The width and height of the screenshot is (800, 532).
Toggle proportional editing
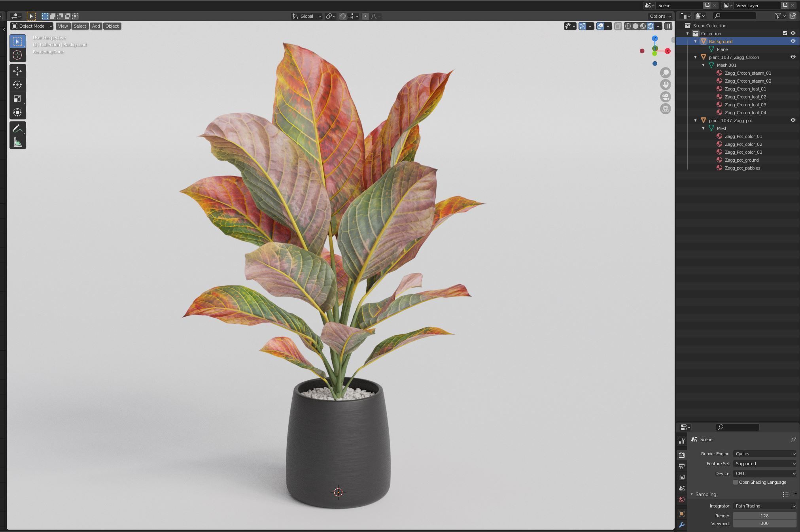click(365, 16)
